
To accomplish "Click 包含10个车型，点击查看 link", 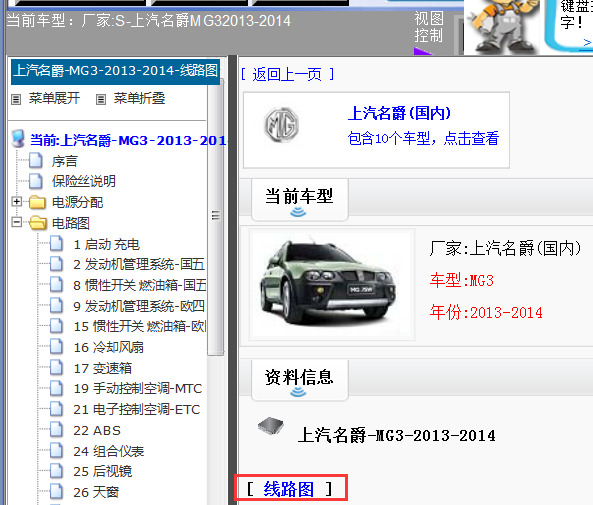I will (x=423, y=138).
